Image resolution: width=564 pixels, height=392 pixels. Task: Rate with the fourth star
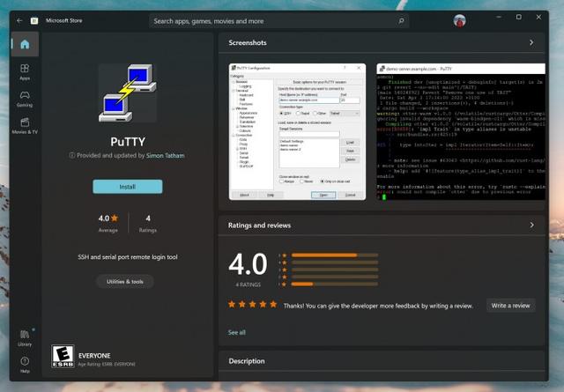click(263, 305)
